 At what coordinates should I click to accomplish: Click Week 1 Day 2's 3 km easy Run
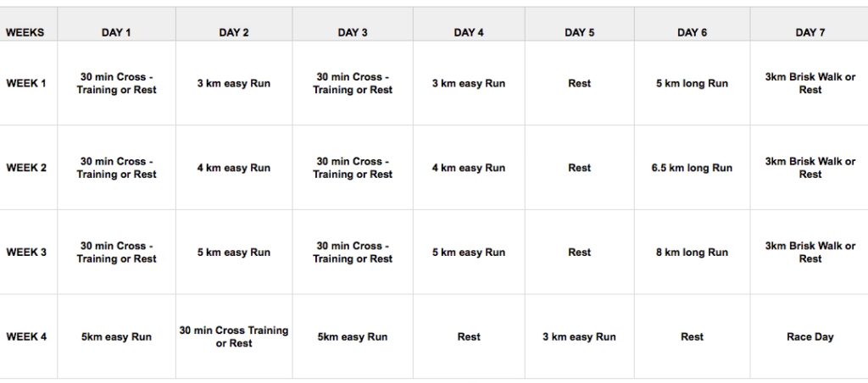234,84
